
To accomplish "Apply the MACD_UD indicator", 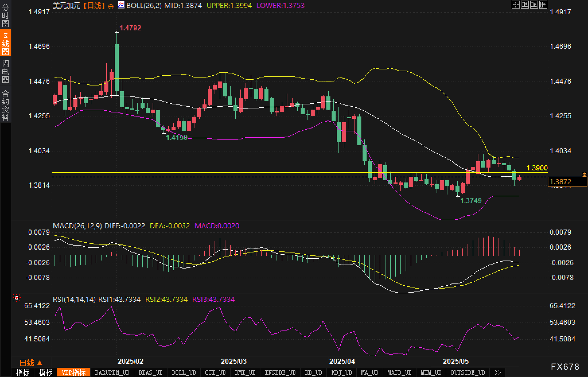I will [399, 372].
